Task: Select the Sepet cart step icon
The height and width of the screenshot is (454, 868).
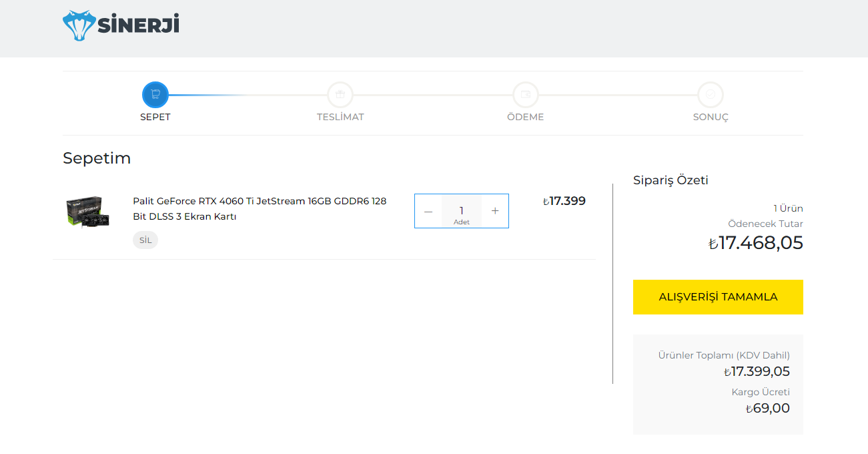Action: (155, 95)
